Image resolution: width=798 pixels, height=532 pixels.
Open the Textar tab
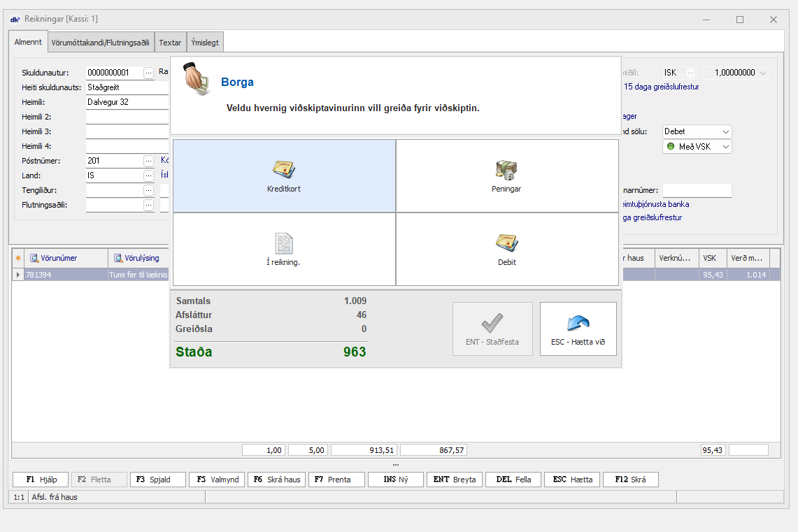pos(170,43)
